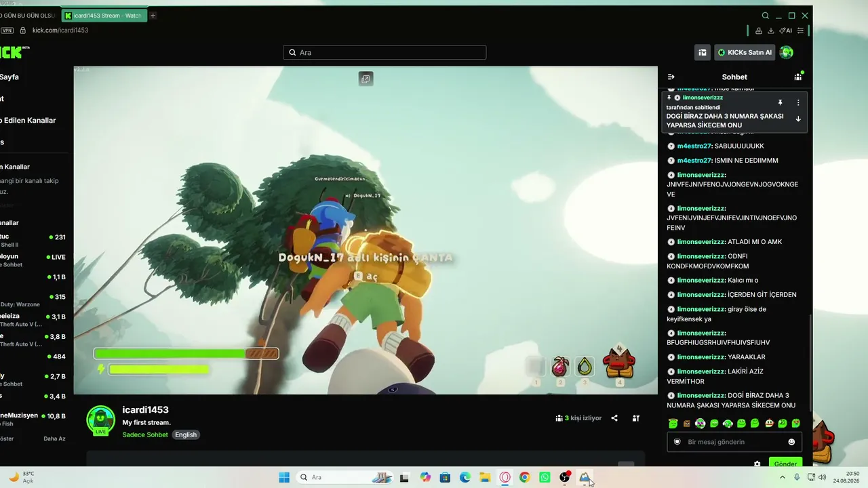Viewport: 868px width, 488px height.
Task: Click the Daha Az sidebar link
Action: 55,439
